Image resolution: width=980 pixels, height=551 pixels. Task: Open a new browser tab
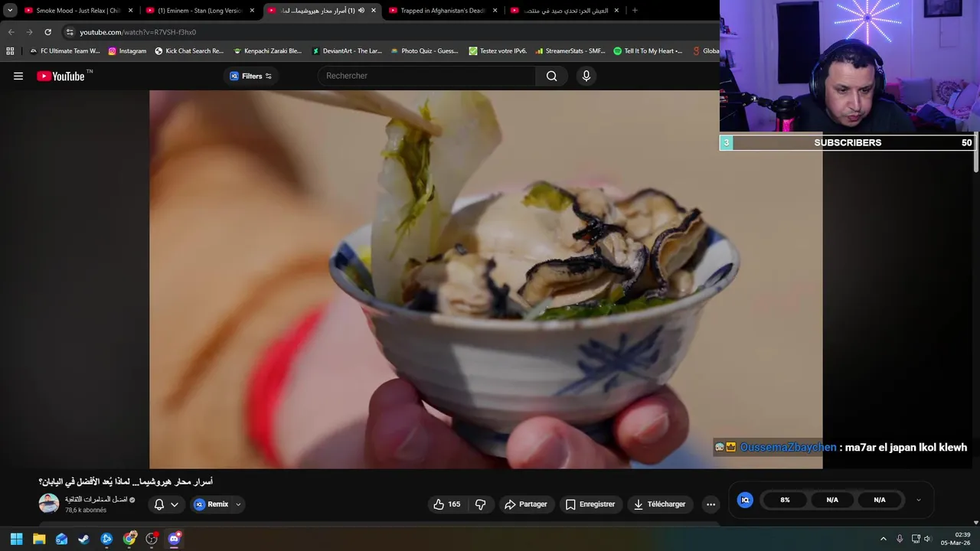[635, 11]
